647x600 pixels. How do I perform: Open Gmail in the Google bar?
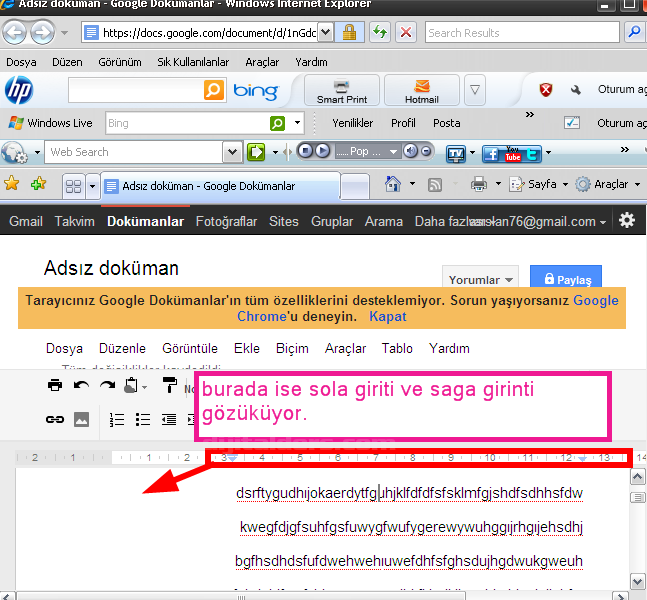point(26,221)
